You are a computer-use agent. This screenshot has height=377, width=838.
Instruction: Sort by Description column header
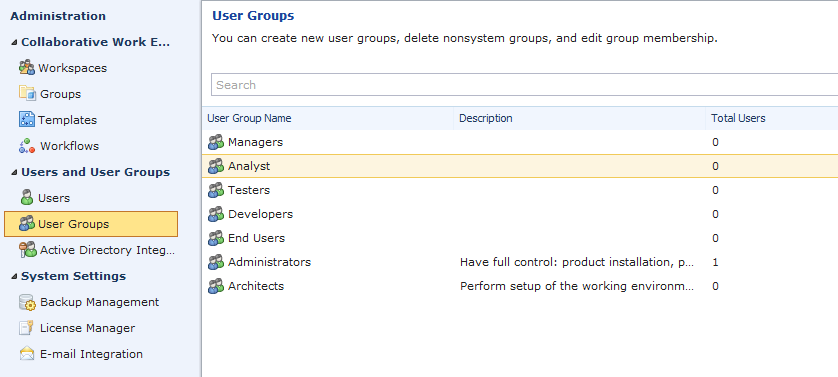485,118
